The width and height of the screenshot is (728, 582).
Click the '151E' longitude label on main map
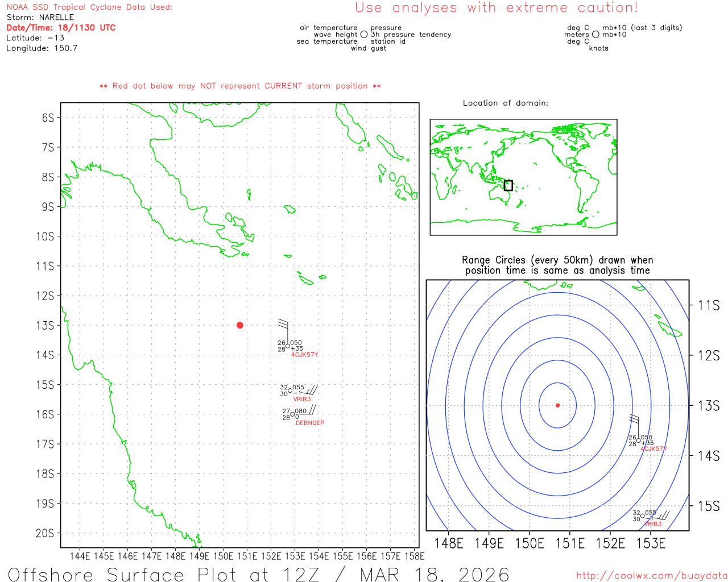click(x=247, y=556)
